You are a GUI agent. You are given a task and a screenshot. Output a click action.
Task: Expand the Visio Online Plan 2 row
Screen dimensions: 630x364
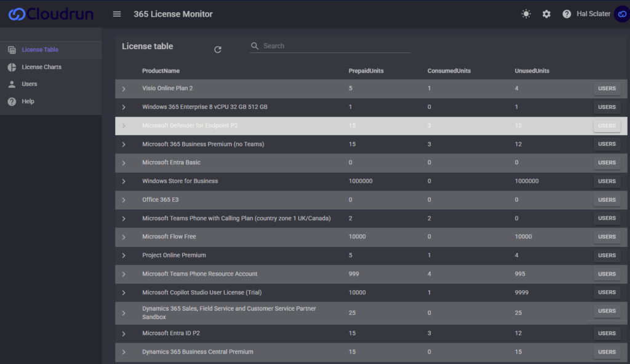(x=124, y=89)
